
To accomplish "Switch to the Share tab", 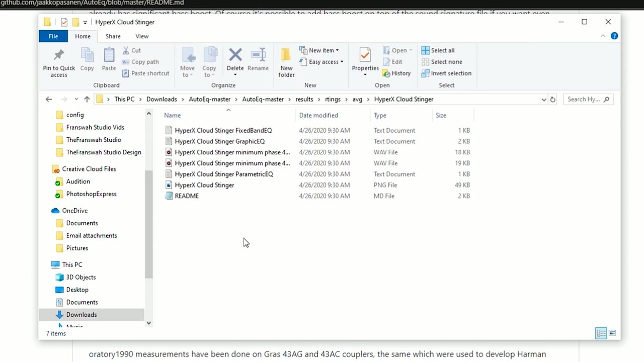I will [x=113, y=36].
